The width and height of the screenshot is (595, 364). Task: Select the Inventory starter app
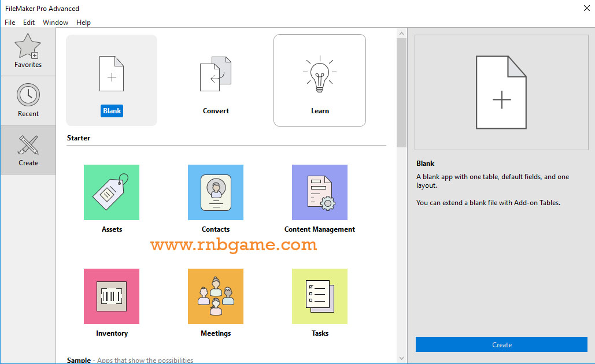coord(112,303)
